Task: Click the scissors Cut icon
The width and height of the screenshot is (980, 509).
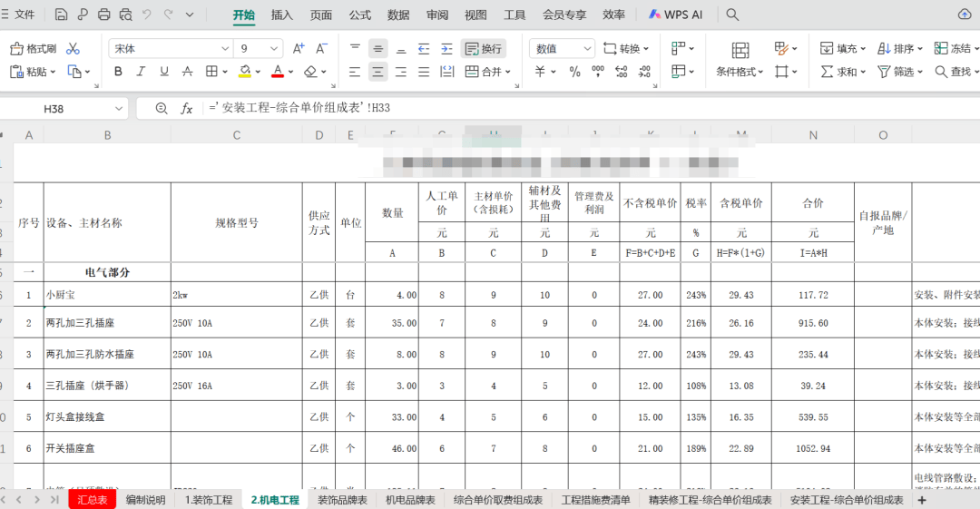Action: click(73, 49)
